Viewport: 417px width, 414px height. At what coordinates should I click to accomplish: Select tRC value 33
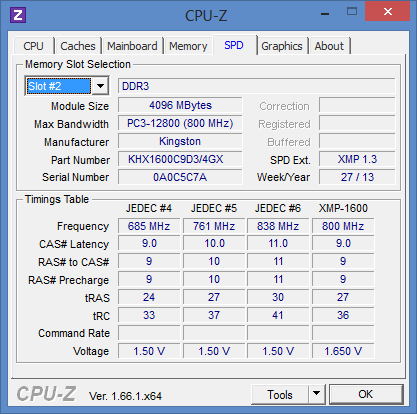point(149,315)
